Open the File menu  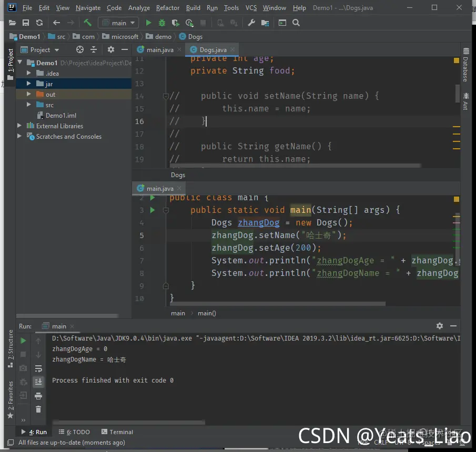tap(27, 7)
